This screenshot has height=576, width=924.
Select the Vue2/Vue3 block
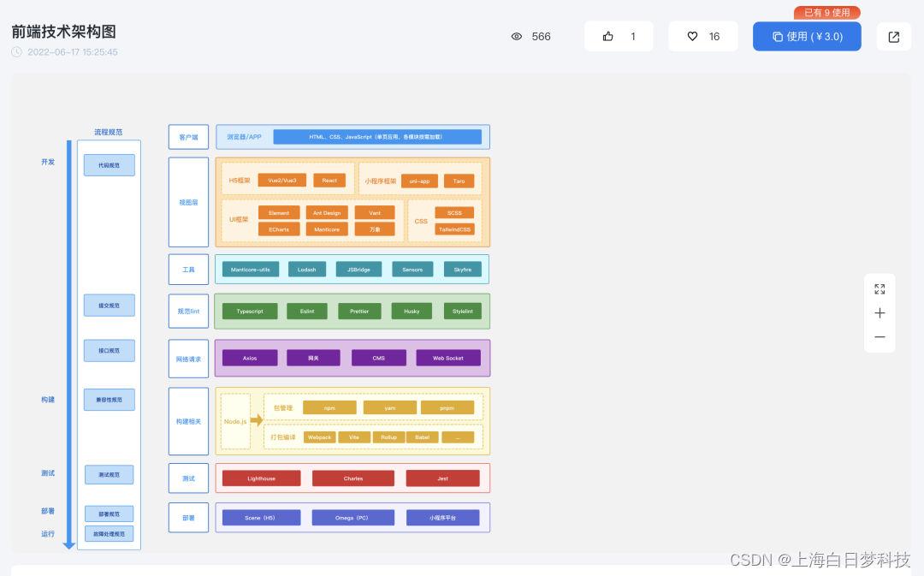pyautogui.click(x=282, y=181)
